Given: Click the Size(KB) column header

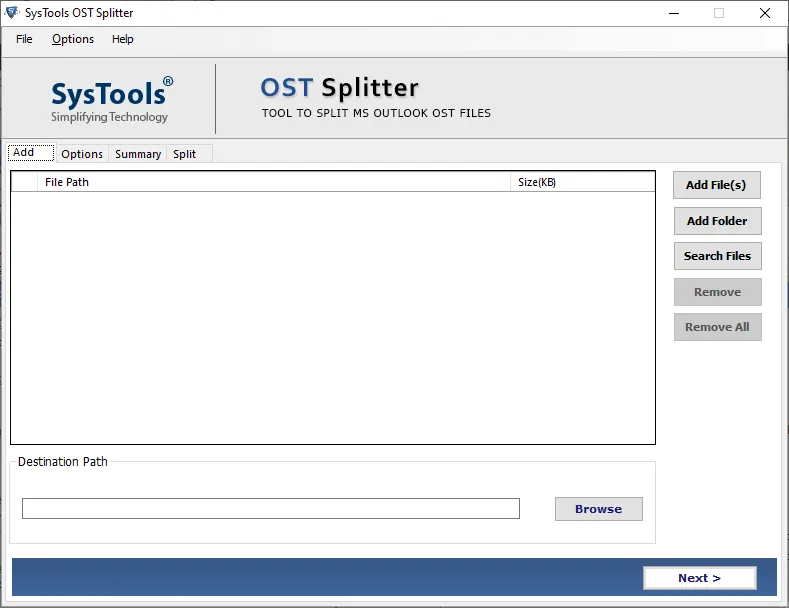Looking at the screenshot, I should 583,182.
